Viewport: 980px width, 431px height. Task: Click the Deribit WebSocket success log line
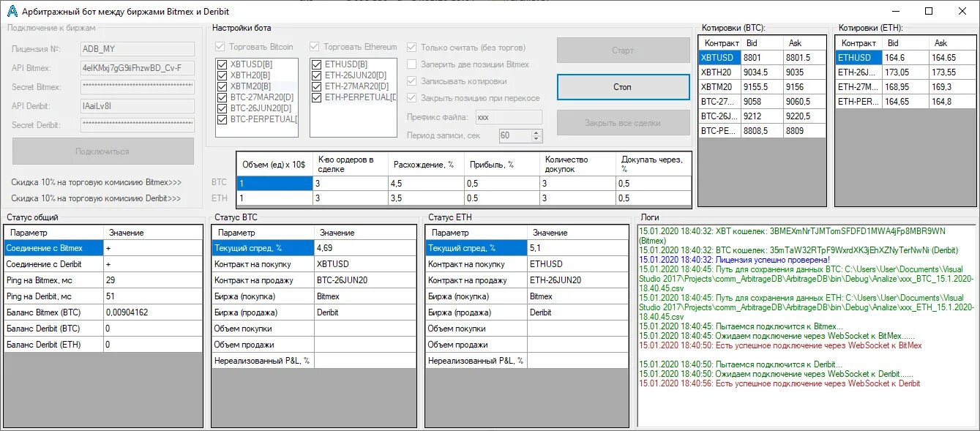pos(779,383)
